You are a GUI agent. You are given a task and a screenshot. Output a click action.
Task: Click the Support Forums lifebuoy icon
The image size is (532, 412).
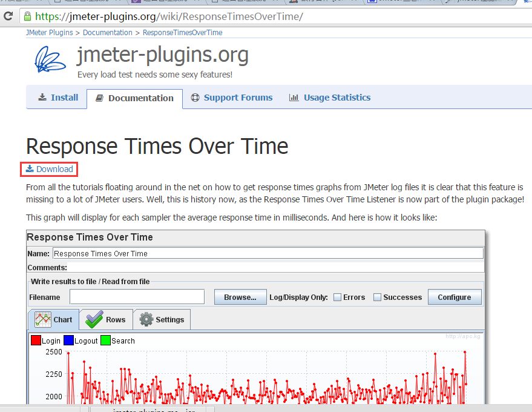(x=195, y=98)
